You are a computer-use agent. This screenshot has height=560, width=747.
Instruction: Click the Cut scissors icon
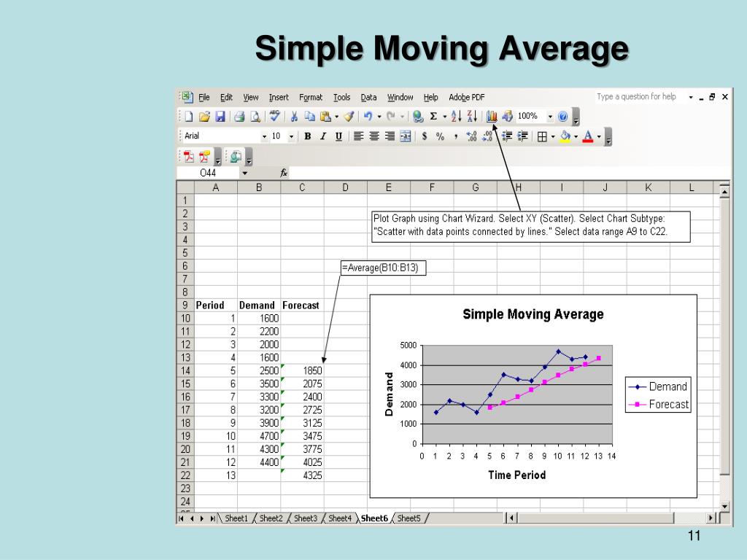294,116
